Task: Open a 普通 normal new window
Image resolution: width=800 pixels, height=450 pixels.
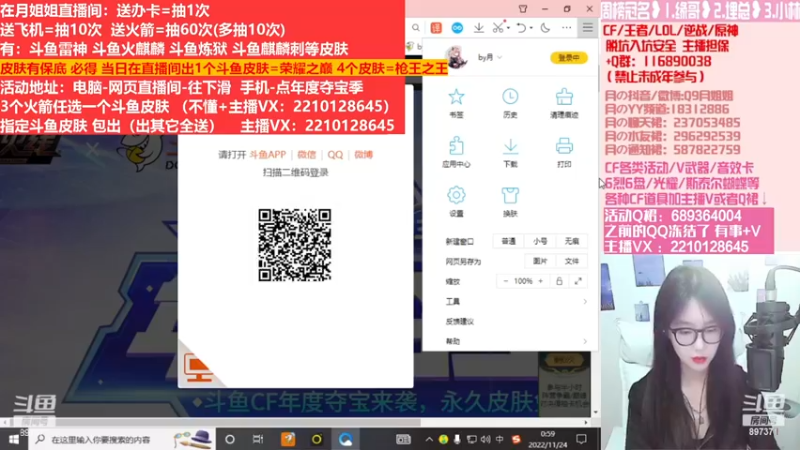Action: (x=508, y=241)
